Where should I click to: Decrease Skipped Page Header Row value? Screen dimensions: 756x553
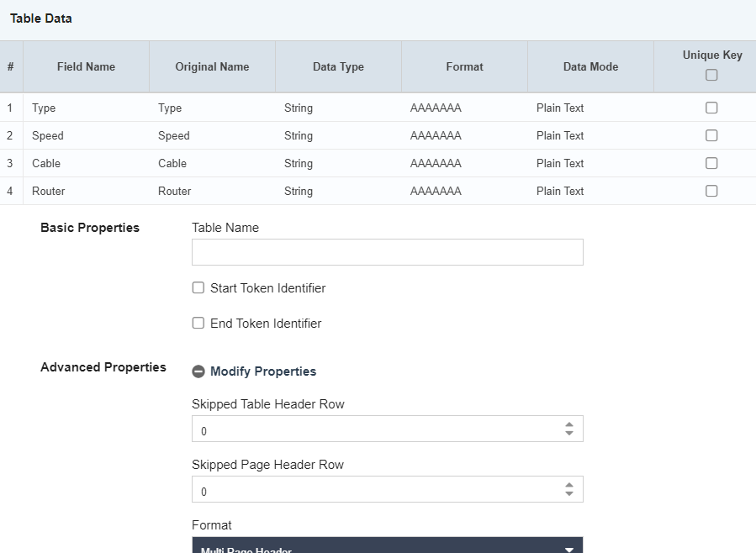pos(569,494)
